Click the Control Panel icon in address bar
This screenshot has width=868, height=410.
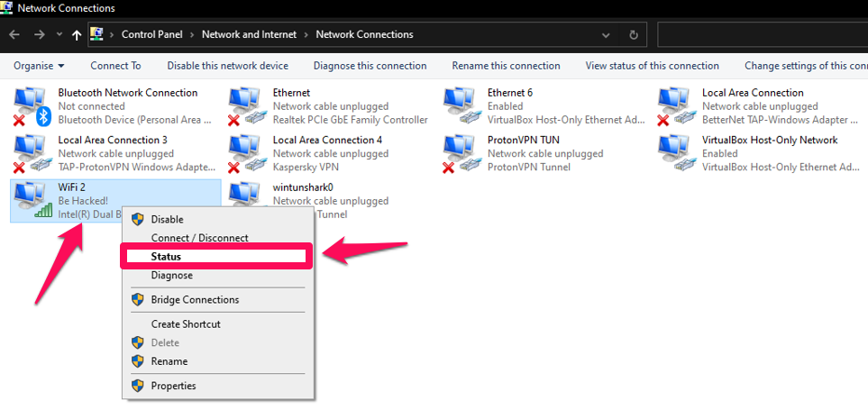point(96,34)
